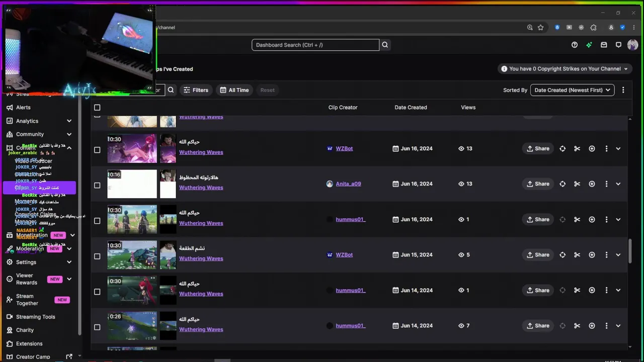Viewport: 644px width, 362px height.
Task: Open three-dot menu on Anita_a09 clip row
Action: 606,184
